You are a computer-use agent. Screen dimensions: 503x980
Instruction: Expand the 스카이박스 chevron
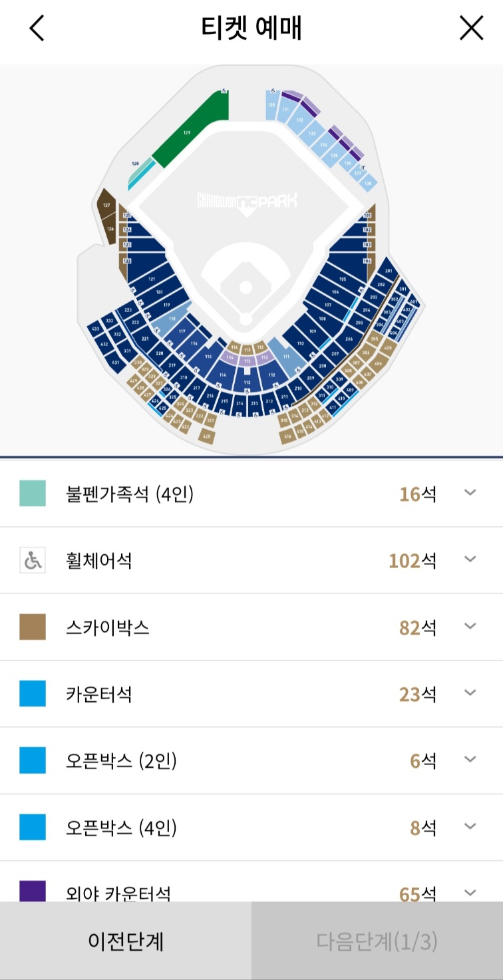pyautogui.click(x=470, y=627)
